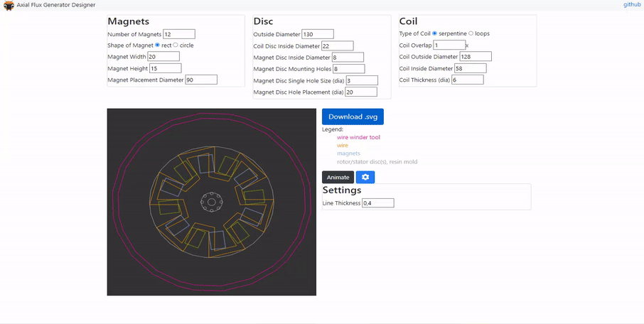644x324 pixels.
Task: Click the Disc section heading
Action: [263, 21]
